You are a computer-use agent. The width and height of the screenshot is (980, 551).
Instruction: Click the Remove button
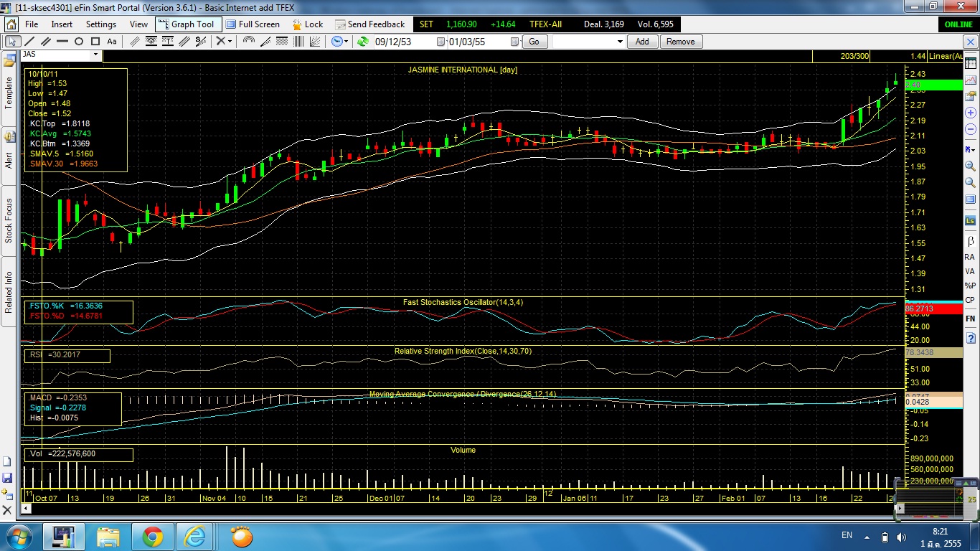pos(680,42)
